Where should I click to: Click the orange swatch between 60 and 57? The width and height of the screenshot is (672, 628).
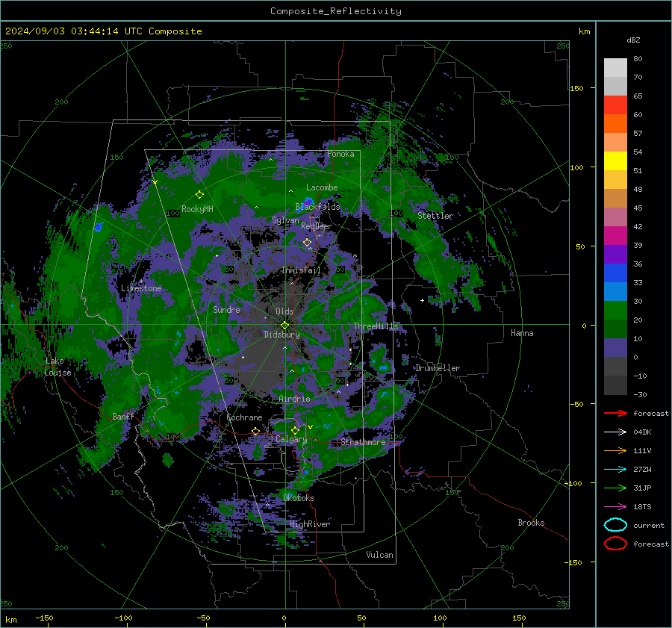[615, 124]
